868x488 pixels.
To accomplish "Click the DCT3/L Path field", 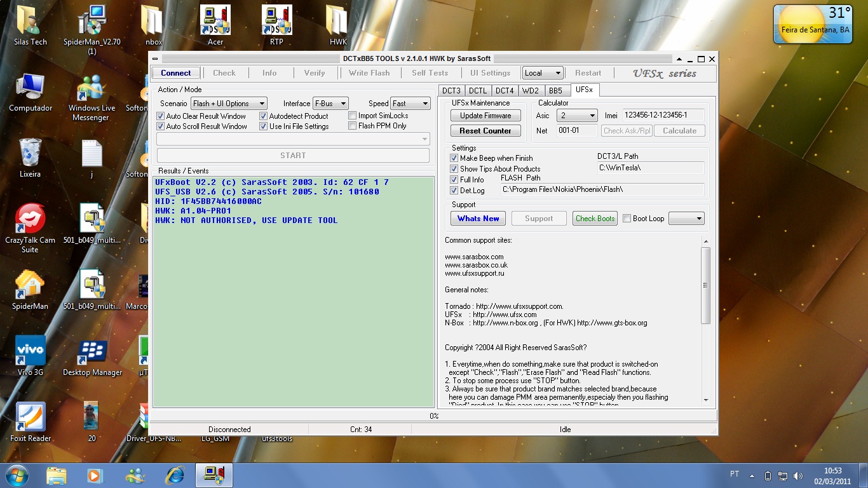I will pos(651,168).
